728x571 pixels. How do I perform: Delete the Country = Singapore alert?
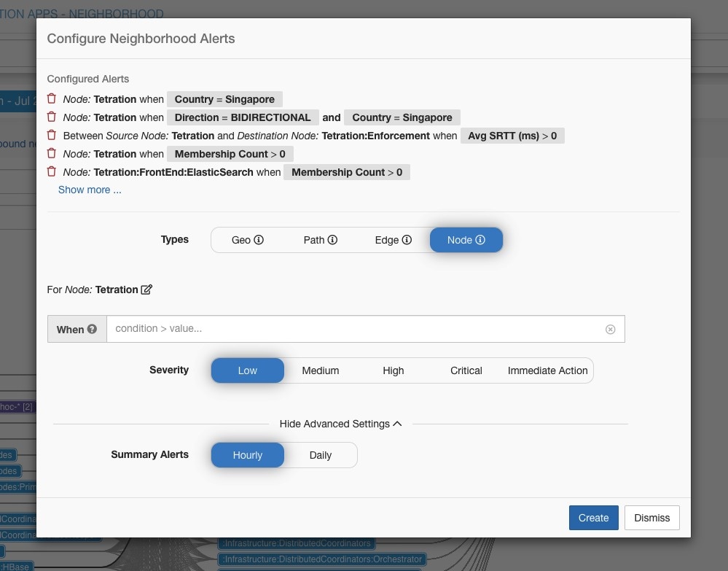point(50,99)
